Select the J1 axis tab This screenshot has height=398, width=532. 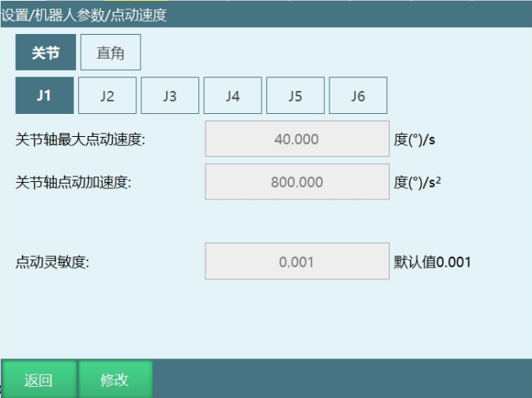click(x=44, y=96)
